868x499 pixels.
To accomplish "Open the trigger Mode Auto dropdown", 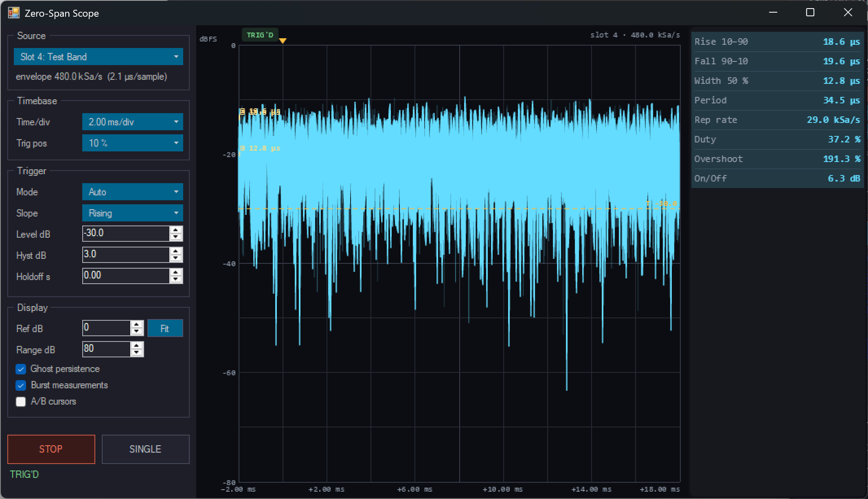I will coord(132,192).
